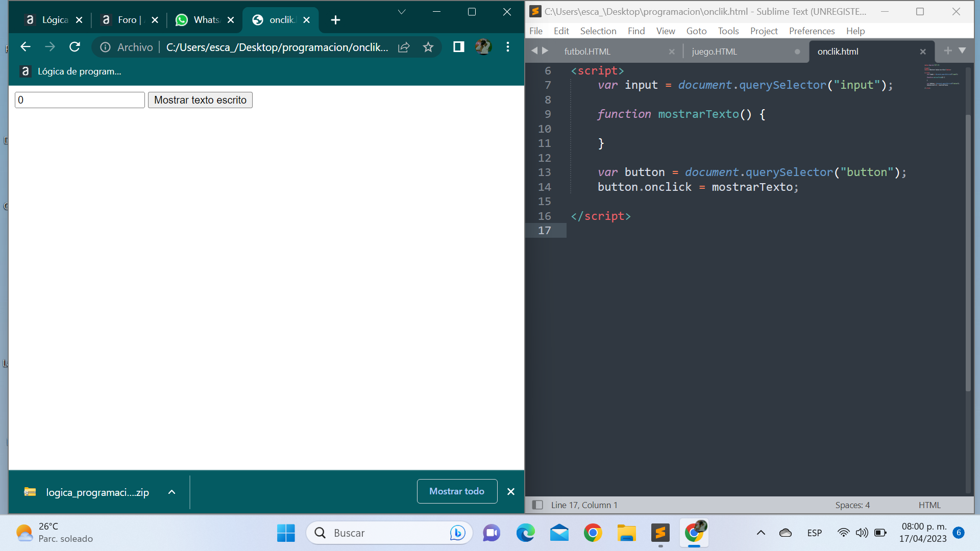Open File Explorer from the taskbar
980x551 pixels.
coord(626,533)
